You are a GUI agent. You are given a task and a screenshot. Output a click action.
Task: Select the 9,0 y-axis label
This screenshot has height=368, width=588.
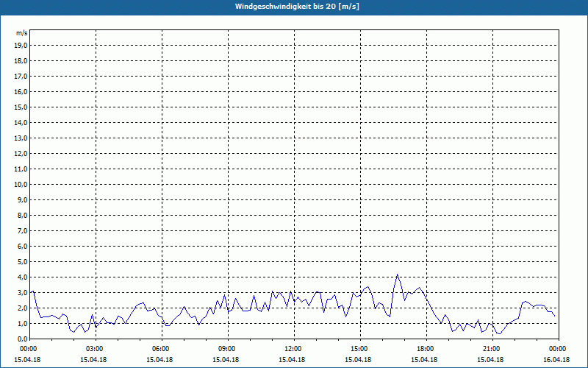click(x=22, y=199)
